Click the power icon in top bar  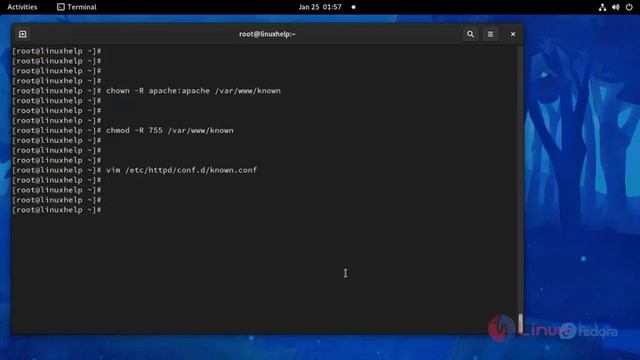(x=629, y=7)
